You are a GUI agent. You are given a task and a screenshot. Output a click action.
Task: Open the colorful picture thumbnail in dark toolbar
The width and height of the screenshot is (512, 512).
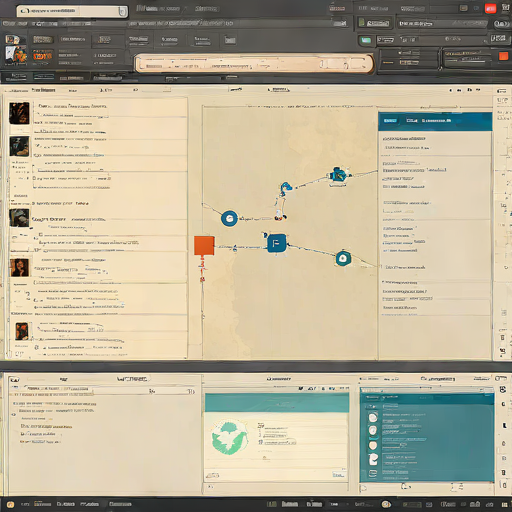(16, 55)
